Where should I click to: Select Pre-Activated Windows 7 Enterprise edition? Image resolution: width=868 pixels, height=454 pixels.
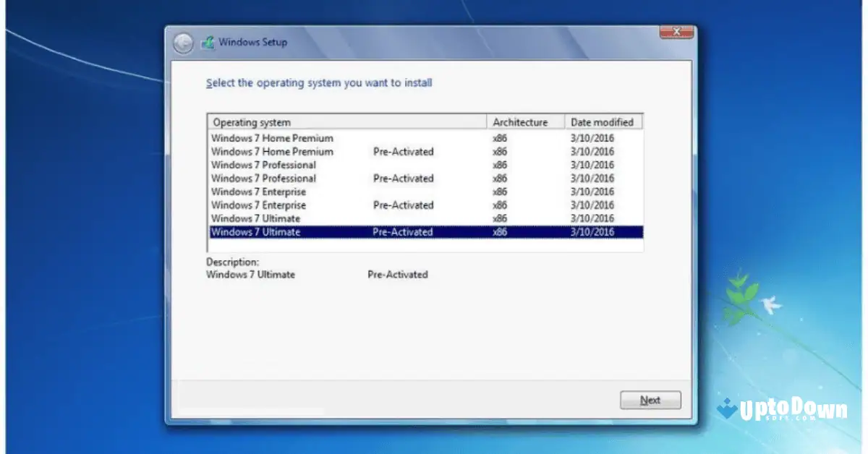pos(258,205)
